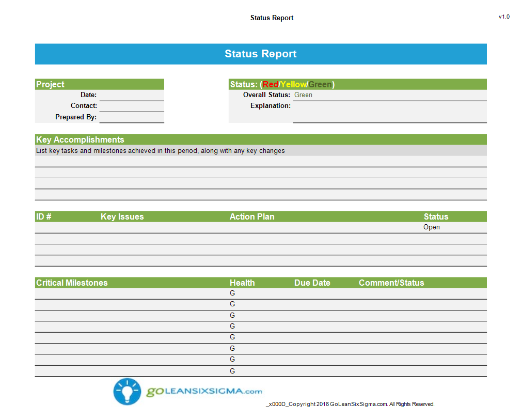The image size is (522, 420).
Task: Click the Contact input field
Action: [x=132, y=106]
